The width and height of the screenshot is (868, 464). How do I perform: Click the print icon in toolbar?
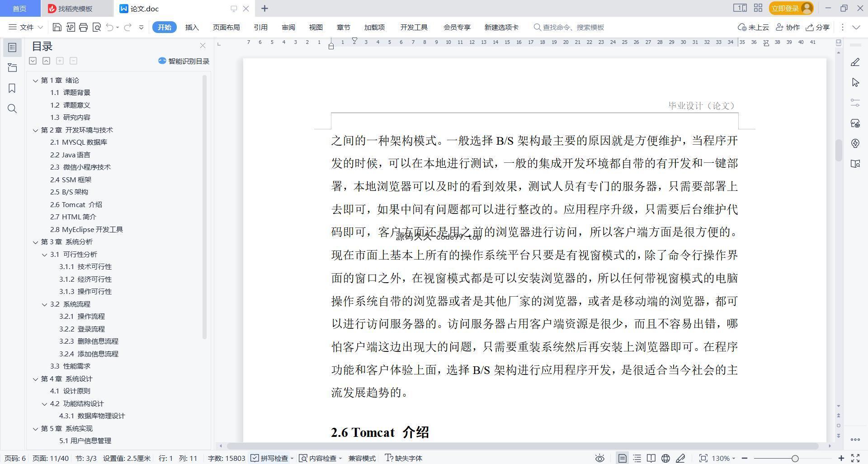(83, 28)
